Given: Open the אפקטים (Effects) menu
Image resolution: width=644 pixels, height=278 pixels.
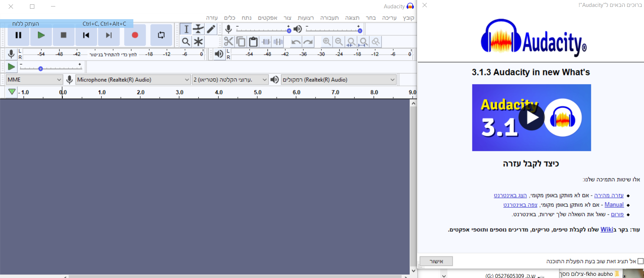Looking at the screenshot, I should (x=267, y=18).
